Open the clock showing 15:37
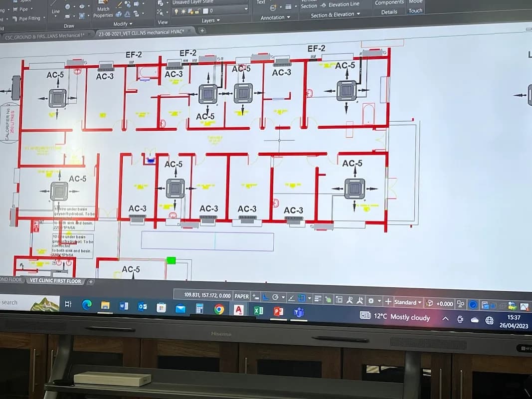Screen dimensions: 532x399 tap(514, 321)
